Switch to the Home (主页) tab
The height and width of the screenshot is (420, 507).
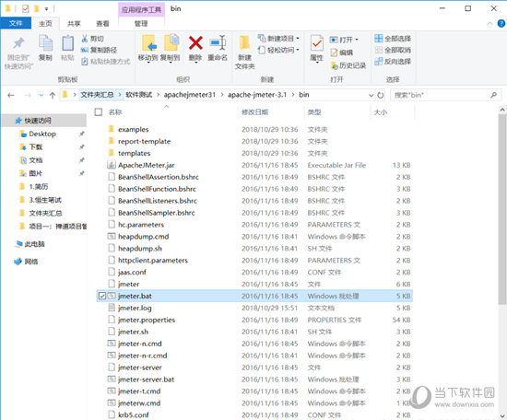tap(45, 23)
